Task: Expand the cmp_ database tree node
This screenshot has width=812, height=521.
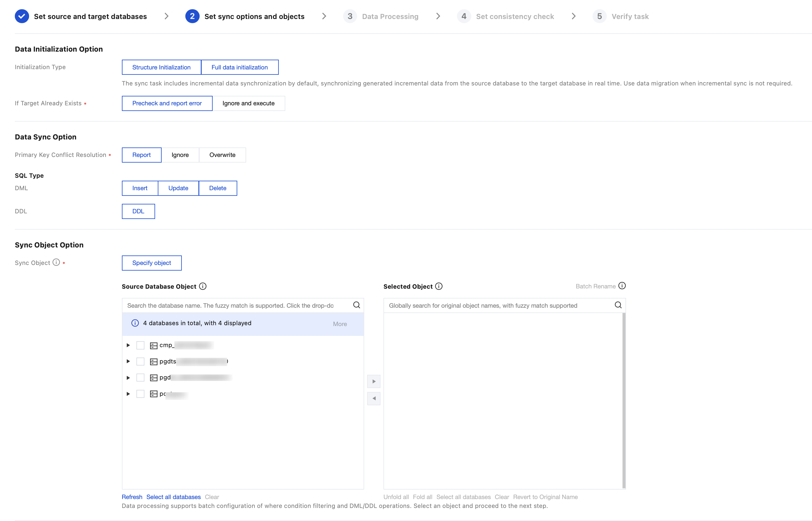Action: 128,345
